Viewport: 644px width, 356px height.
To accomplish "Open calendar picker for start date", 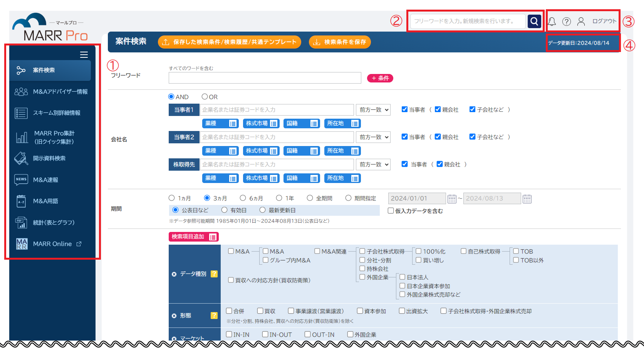I will point(452,199).
